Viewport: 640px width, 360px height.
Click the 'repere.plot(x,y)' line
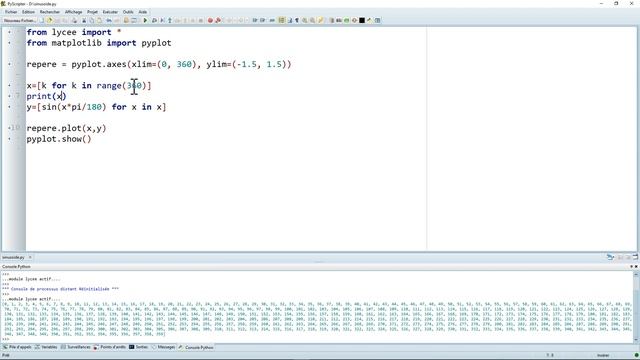coord(66,128)
